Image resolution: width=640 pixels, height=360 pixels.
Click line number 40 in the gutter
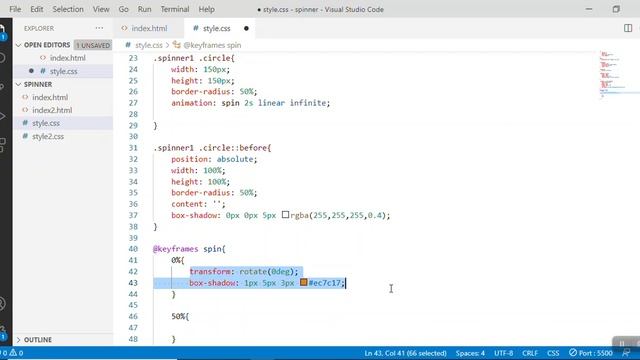coord(133,249)
